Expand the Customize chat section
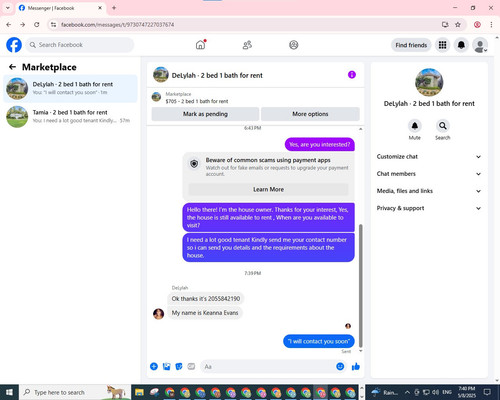 tap(429, 157)
